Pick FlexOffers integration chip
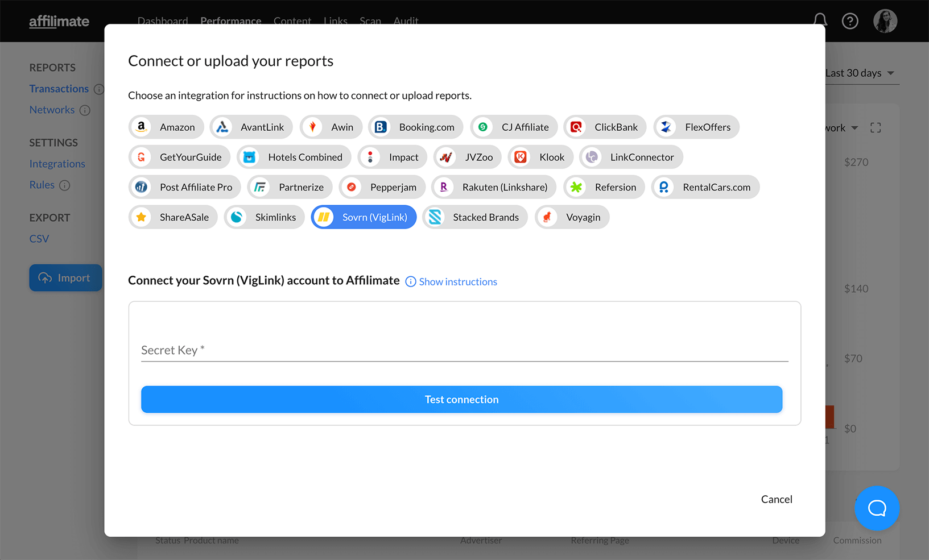The height and width of the screenshot is (560, 929). (696, 127)
